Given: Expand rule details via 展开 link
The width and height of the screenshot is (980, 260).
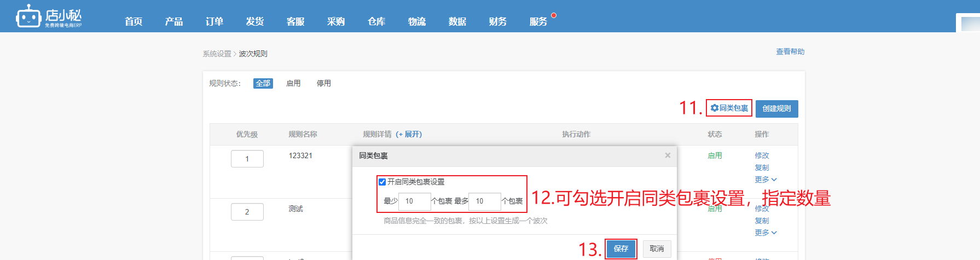Looking at the screenshot, I should click(409, 134).
